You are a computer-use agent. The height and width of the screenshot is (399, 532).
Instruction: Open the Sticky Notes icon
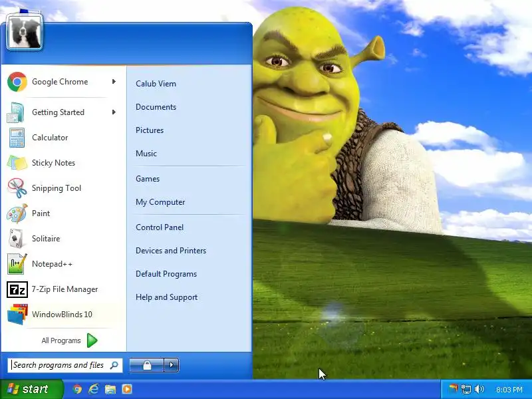coord(17,163)
